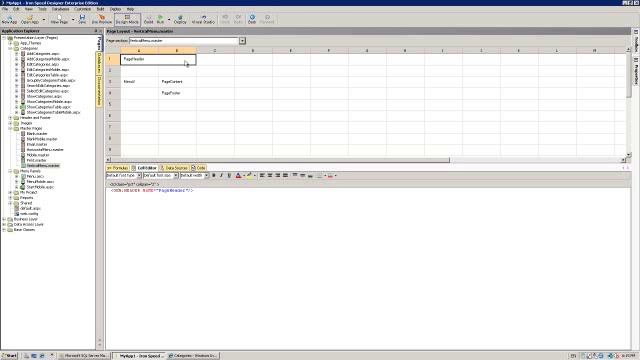Viewport: 640px width, 360px height.
Task: Open the Database menu
Action: pyautogui.click(x=60, y=9)
